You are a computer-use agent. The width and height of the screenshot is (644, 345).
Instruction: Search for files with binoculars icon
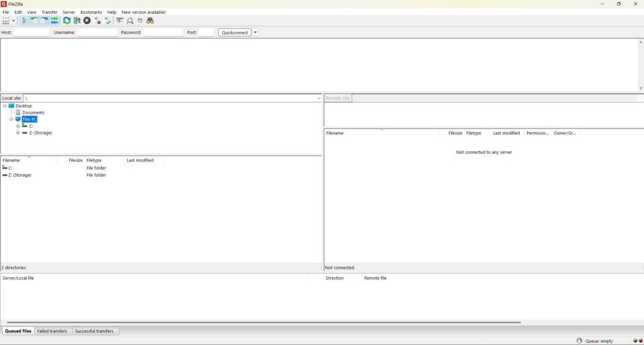point(150,21)
